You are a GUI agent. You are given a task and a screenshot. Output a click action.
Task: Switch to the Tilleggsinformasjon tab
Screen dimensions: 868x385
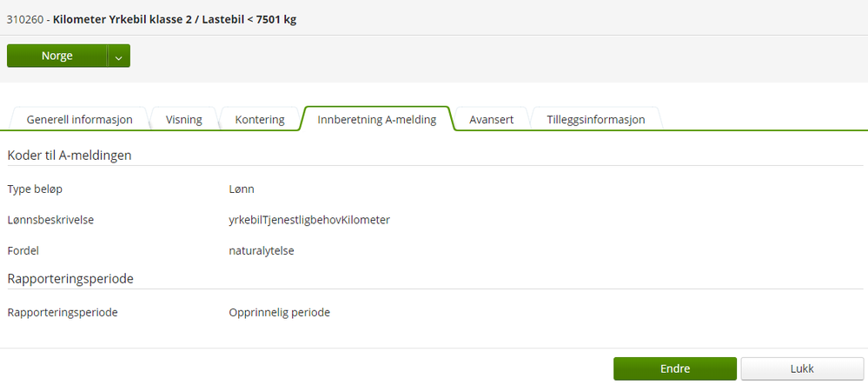(595, 119)
